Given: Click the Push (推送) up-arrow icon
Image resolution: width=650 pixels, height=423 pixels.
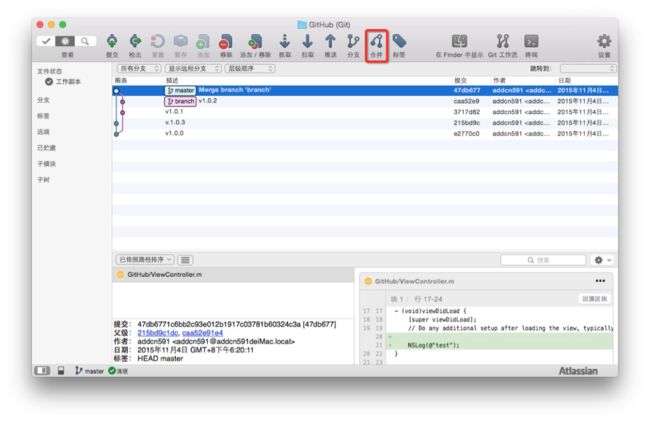Looking at the screenshot, I should pos(330,41).
